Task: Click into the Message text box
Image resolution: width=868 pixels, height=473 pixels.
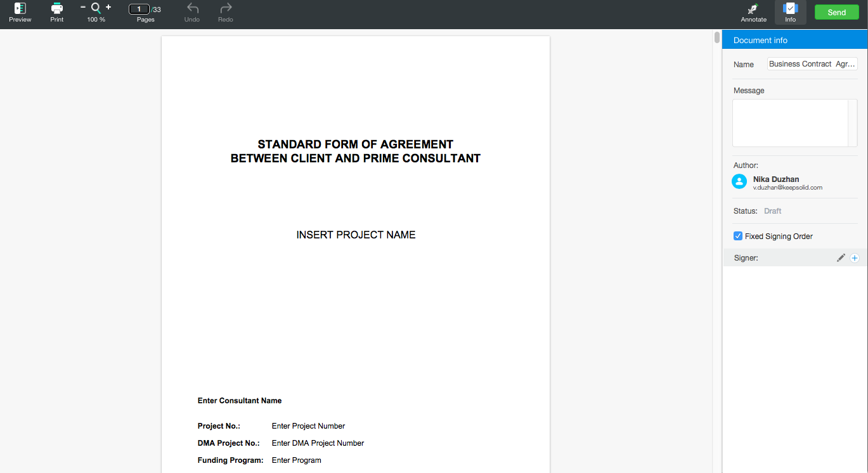Action: click(790, 123)
